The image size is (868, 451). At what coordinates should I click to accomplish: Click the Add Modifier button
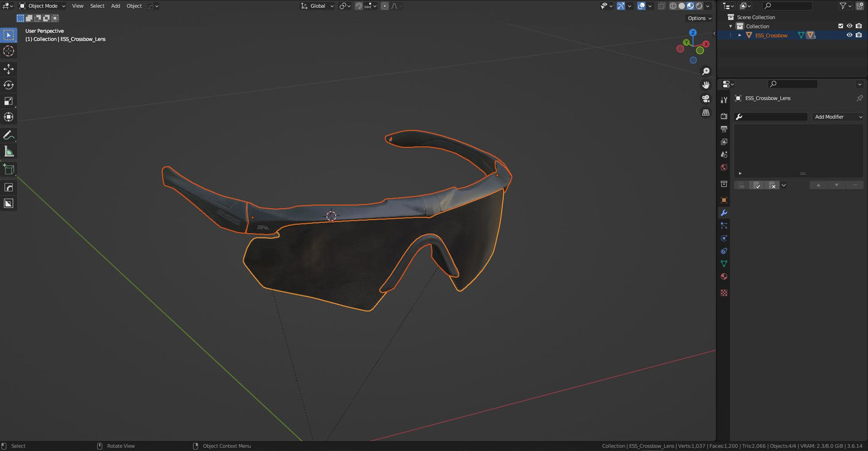click(837, 117)
